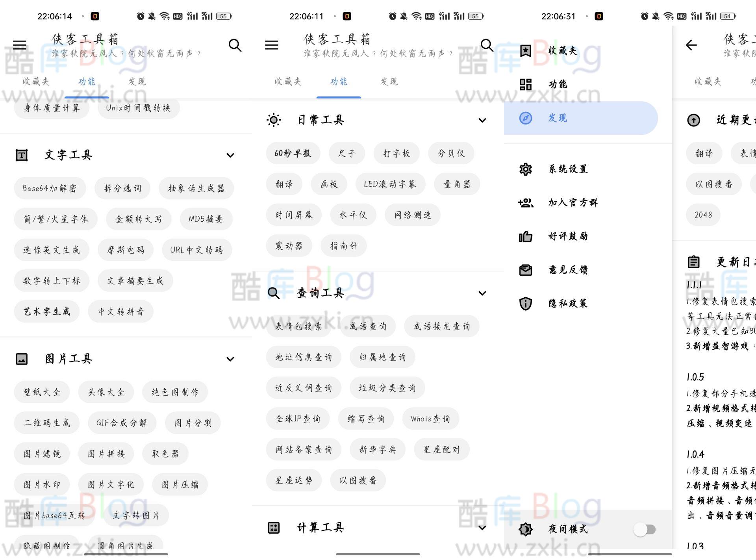Screen dimensions: 756x560
Task: Click the 隐私政策 shield icon
Action: click(x=525, y=303)
